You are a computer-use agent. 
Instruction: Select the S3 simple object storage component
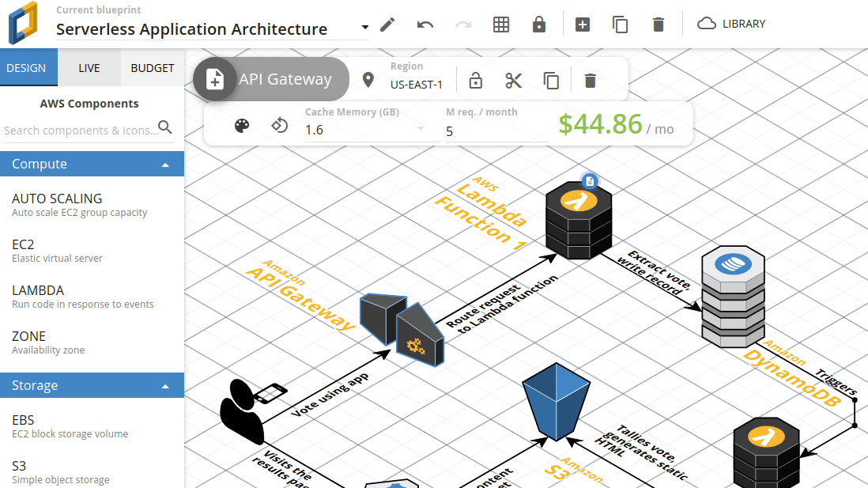tap(60, 472)
